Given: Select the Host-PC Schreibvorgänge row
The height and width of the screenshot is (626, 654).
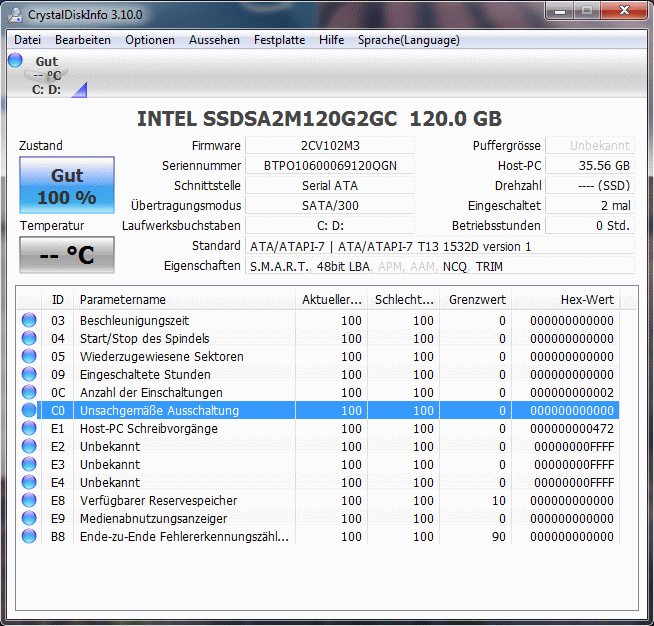Looking at the screenshot, I should 318,428.
